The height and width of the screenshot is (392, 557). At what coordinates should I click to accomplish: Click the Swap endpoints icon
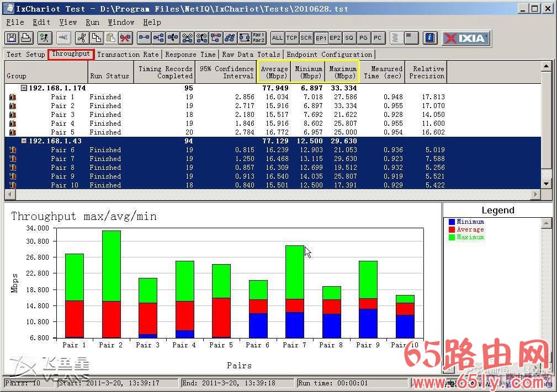pos(245,38)
